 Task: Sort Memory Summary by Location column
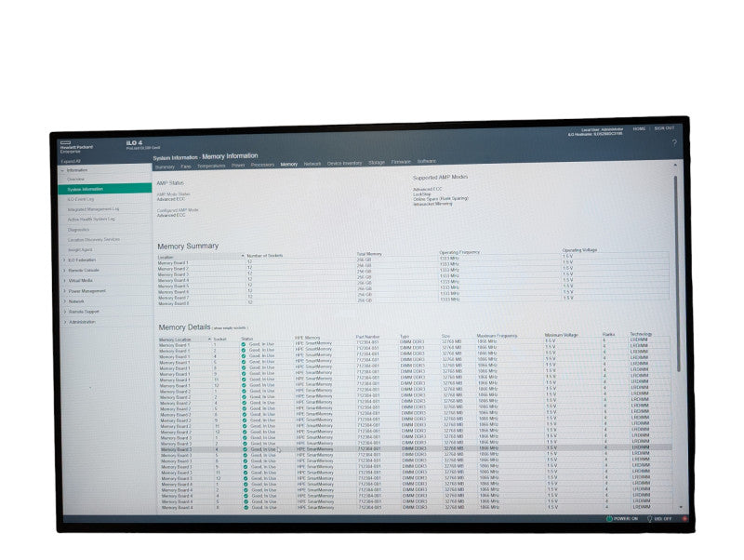(166, 258)
